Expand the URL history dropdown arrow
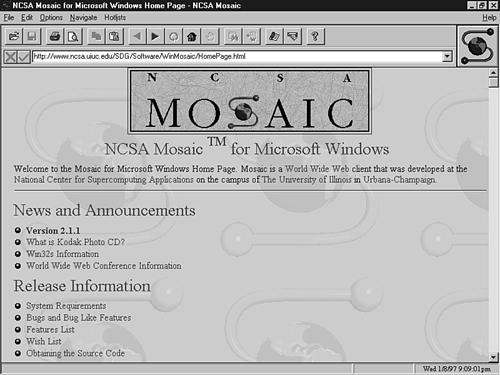 447,57
